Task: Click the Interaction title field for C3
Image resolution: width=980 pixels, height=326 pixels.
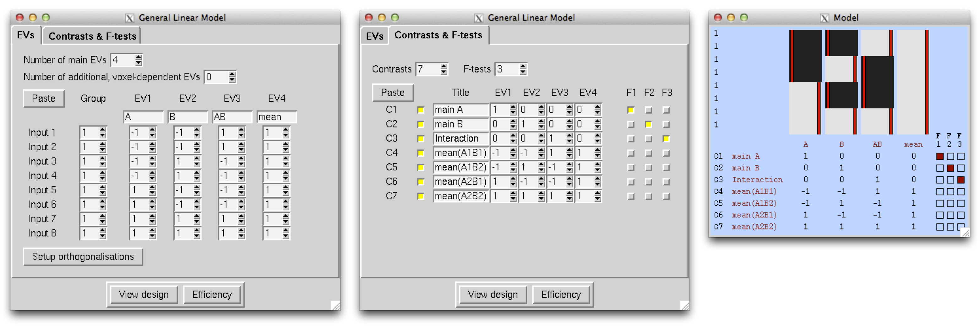Action: [460, 139]
